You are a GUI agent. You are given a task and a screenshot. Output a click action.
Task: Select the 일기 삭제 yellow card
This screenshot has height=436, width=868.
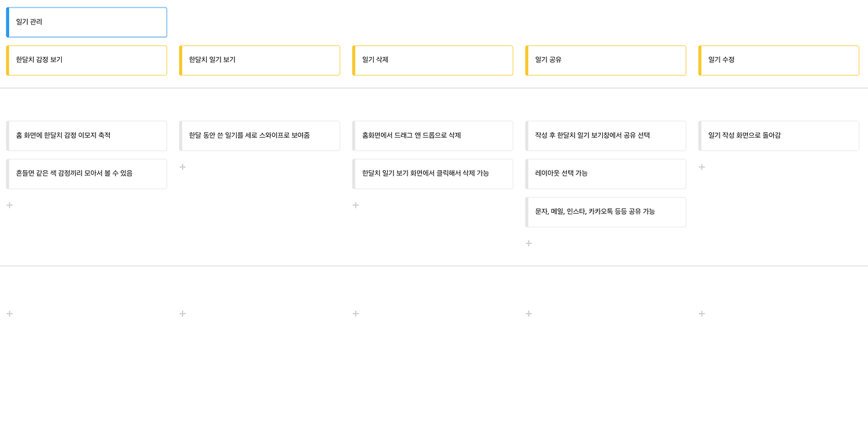click(433, 60)
